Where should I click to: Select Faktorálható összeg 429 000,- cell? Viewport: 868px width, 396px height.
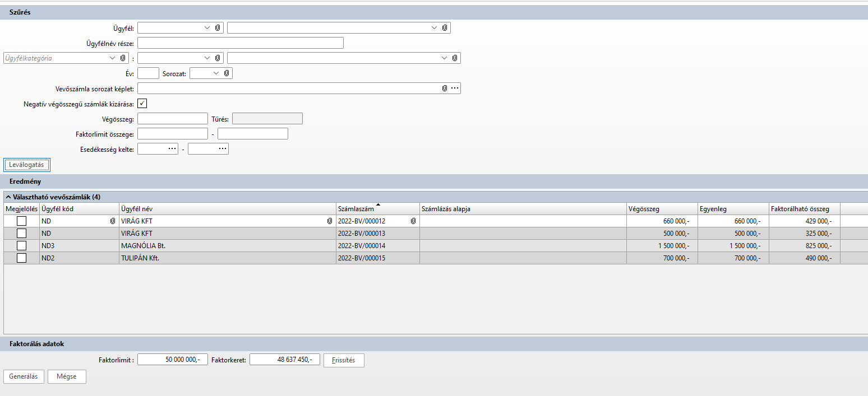tap(805, 221)
